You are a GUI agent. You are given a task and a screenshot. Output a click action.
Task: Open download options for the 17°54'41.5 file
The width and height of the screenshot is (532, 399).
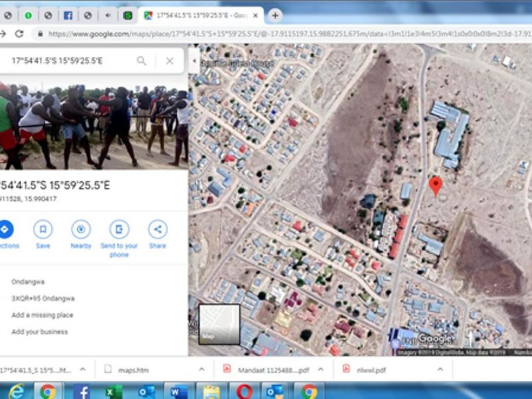click(x=82, y=370)
